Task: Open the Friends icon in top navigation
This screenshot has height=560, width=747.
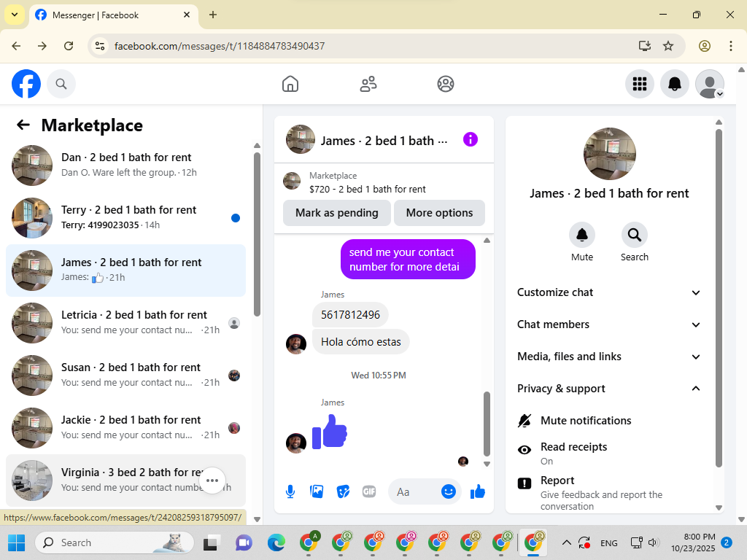Action: (x=368, y=84)
